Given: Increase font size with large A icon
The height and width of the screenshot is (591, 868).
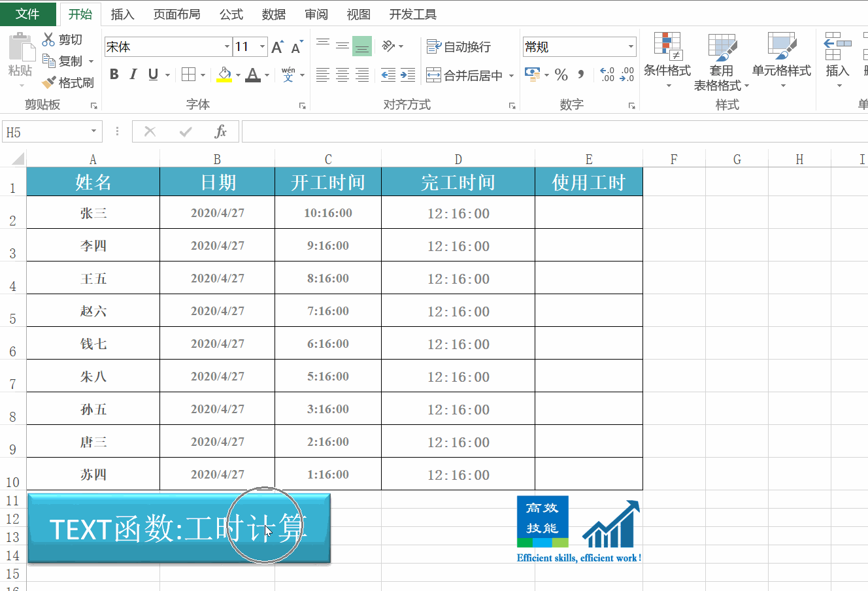Looking at the screenshot, I should coord(277,47).
